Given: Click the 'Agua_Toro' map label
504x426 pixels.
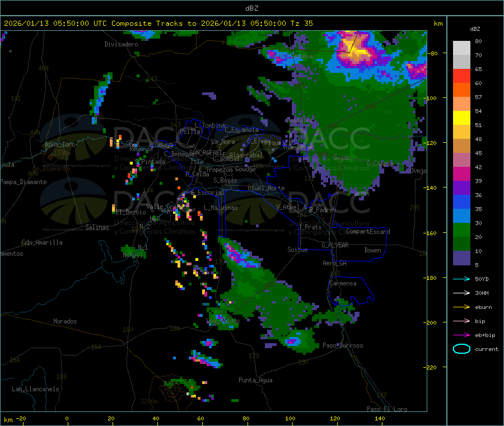Looking at the screenshot, I should coord(60,144).
